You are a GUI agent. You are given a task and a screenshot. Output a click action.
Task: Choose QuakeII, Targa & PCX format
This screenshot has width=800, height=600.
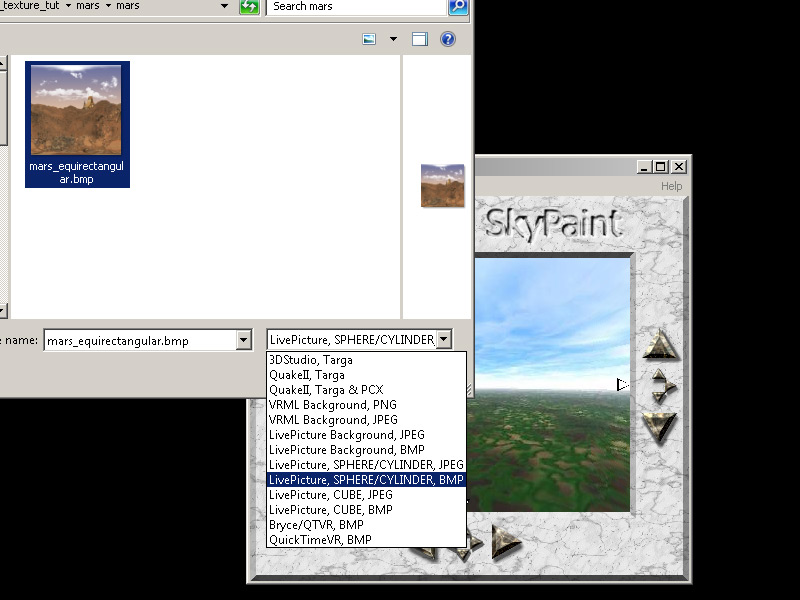pyautogui.click(x=366, y=390)
